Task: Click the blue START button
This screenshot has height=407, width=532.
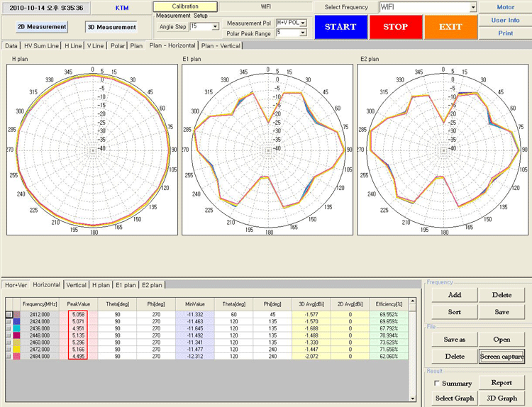Action: click(x=340, y=27)
